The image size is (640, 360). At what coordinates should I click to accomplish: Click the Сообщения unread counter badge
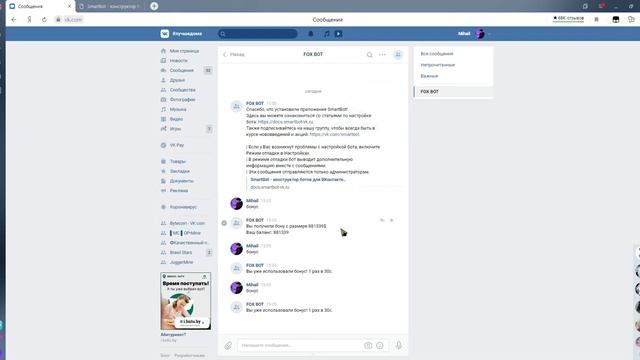pyautogui.click(x=208, y=71)
